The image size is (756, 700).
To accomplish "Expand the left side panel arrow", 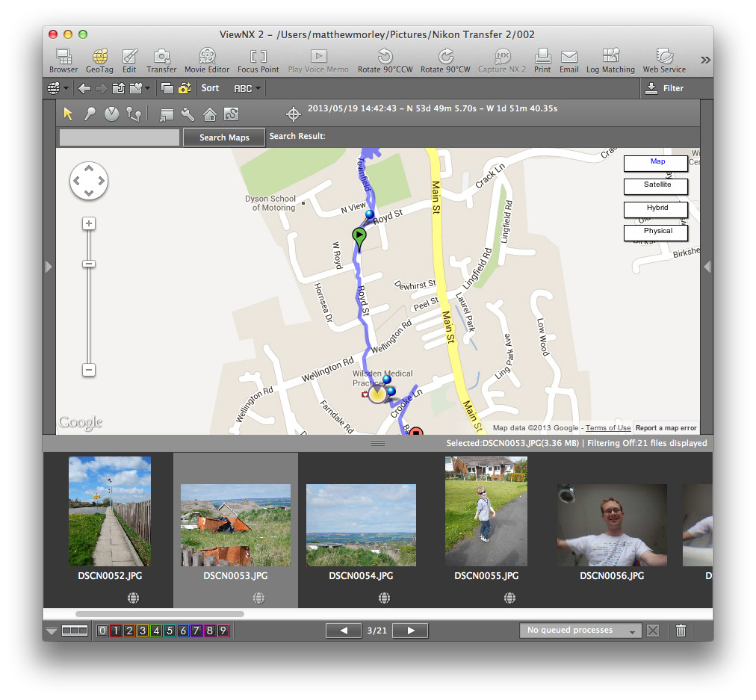I will [x=49, y=267].
